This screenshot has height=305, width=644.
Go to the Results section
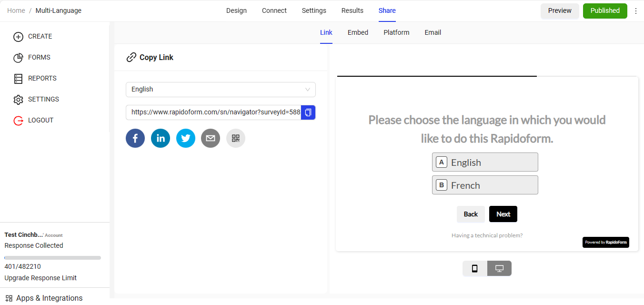pyautogui.click(x=352, y=10)
